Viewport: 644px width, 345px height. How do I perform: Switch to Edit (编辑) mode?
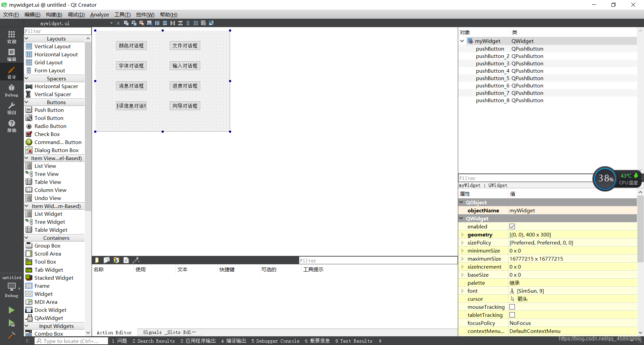pyautogui.click(x=11, y=55)
